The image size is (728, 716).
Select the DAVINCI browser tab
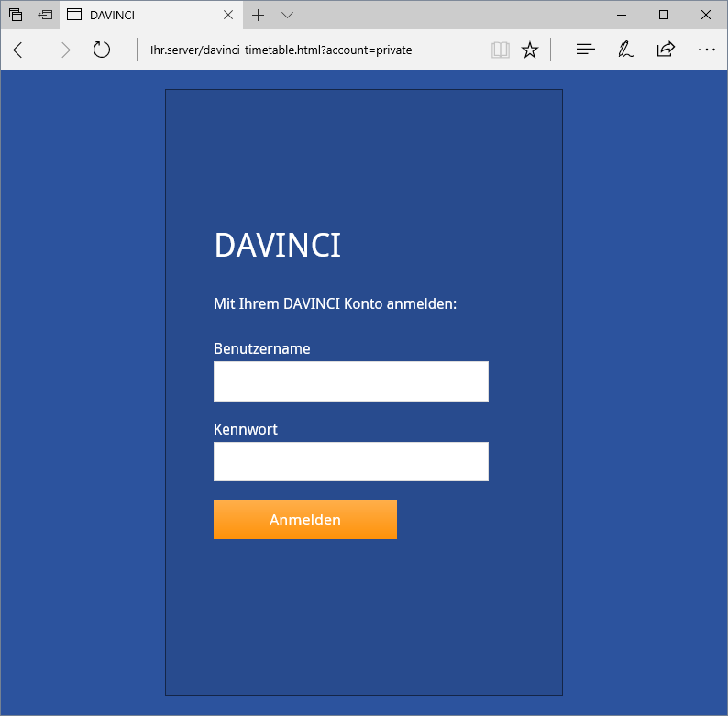[138, 15]
